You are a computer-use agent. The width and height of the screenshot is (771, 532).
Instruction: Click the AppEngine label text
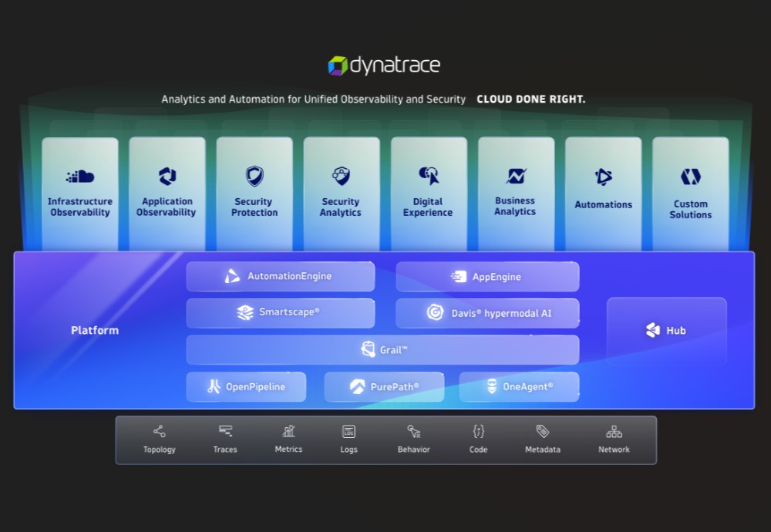point(497,277)
